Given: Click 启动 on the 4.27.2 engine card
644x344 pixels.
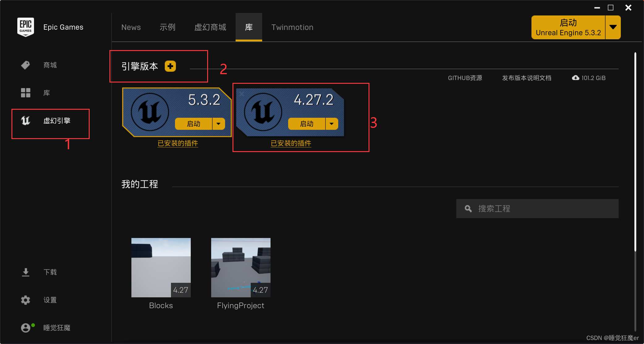Looking at the screenshot, I should tap(307, 124).
